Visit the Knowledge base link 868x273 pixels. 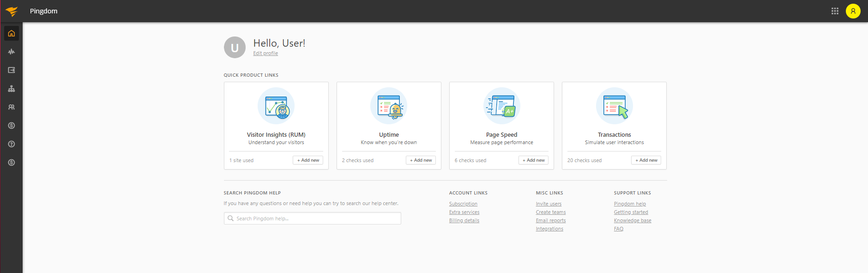click(633, 220)
